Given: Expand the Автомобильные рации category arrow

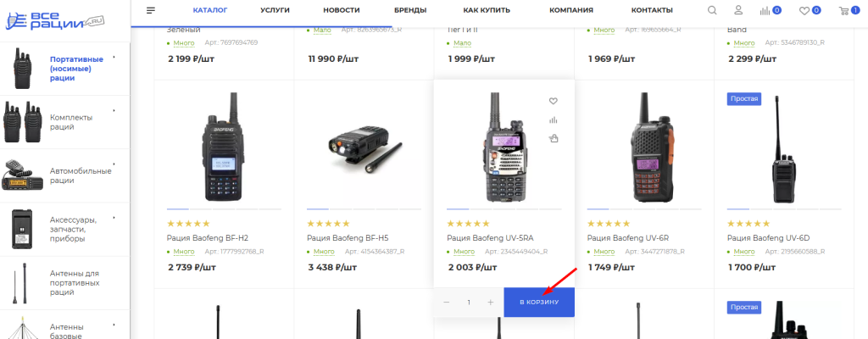Looking at the screenshot, I should click(114, 164).
